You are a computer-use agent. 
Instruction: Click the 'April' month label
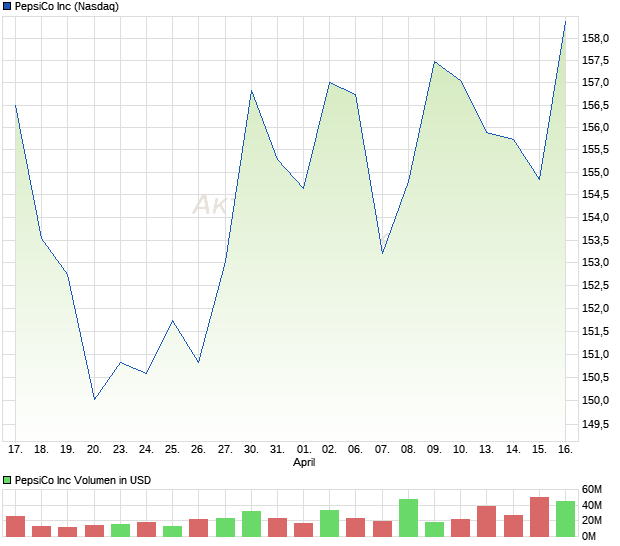[304, 462]
